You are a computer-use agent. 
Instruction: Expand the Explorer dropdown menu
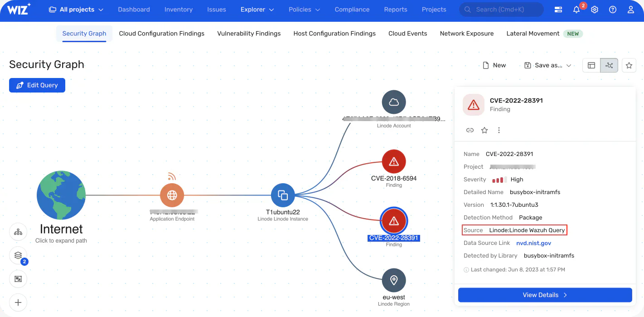257,9
